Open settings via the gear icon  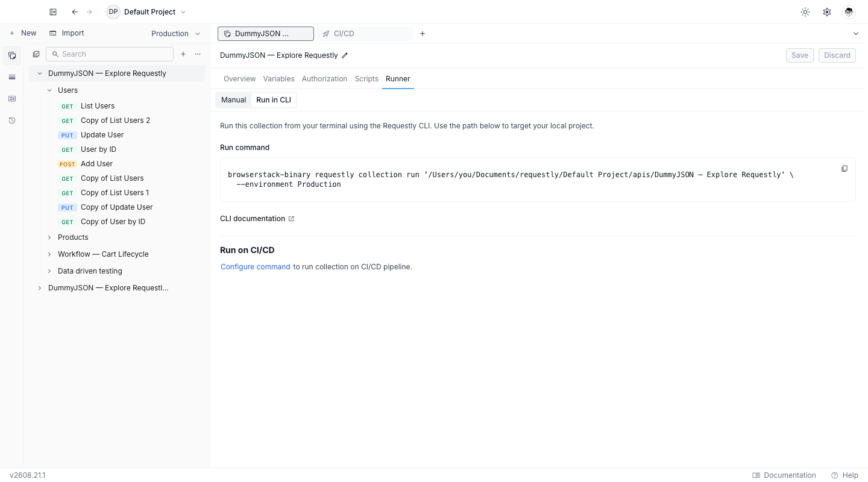coord(827,12)
